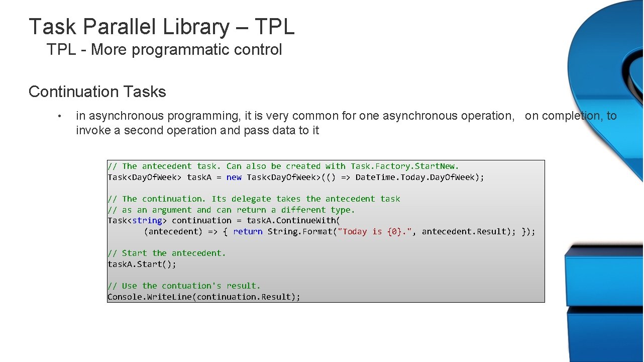Click the Start the antecedent comment

(x=167, y=253)
